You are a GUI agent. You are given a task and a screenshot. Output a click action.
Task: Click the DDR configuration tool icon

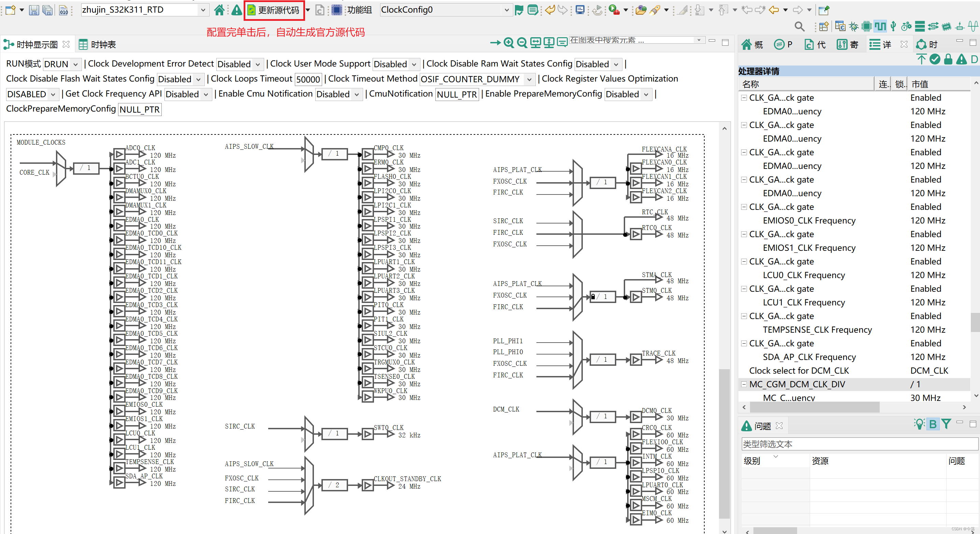(x=946, y=26)
